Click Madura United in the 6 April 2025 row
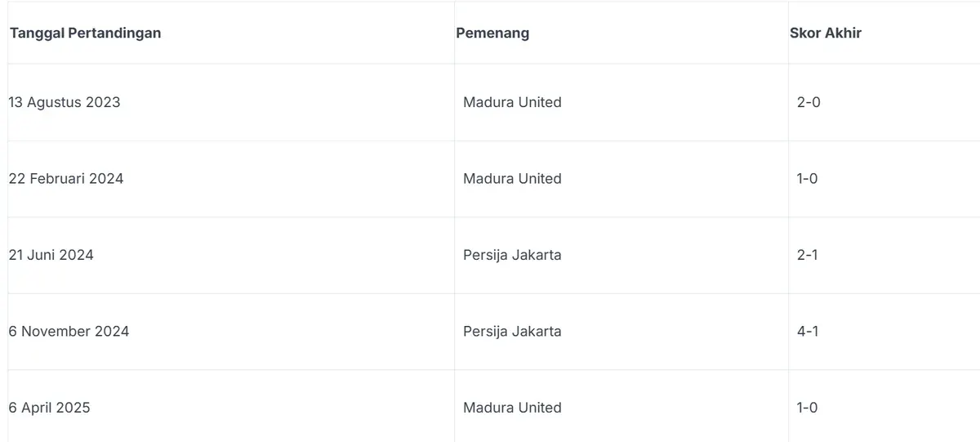The image size is (980, 442). (512, 408)
